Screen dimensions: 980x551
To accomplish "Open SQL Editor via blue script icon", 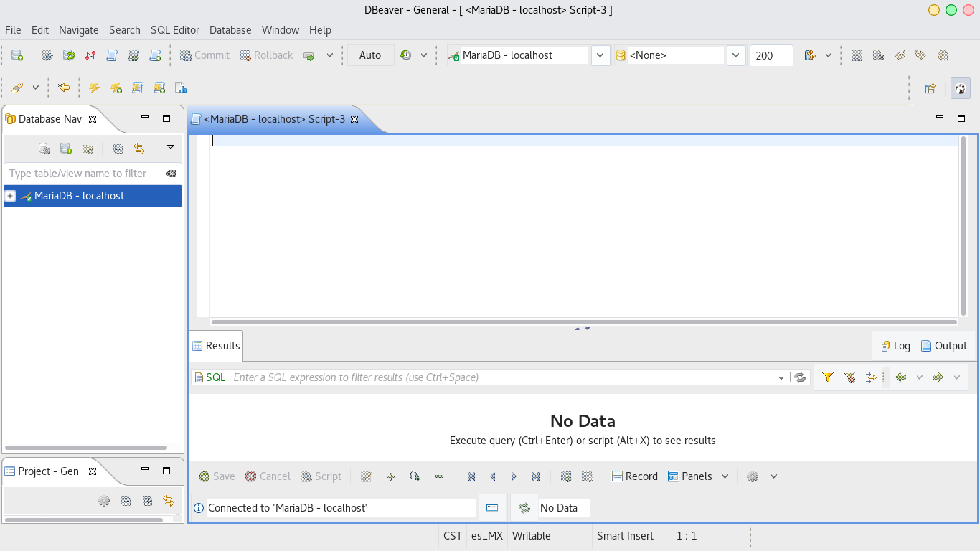I will tap(112, 55).
